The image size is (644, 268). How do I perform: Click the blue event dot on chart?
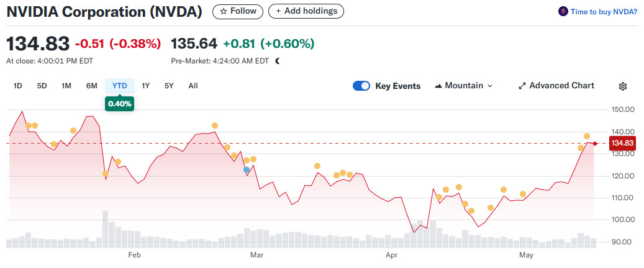click(x=247, y=169)
